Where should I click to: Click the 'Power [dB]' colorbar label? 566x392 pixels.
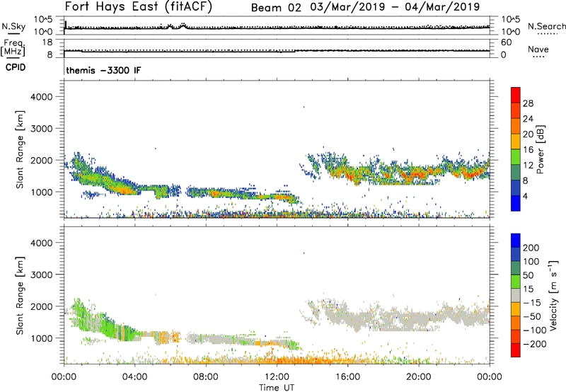point(541,149)
